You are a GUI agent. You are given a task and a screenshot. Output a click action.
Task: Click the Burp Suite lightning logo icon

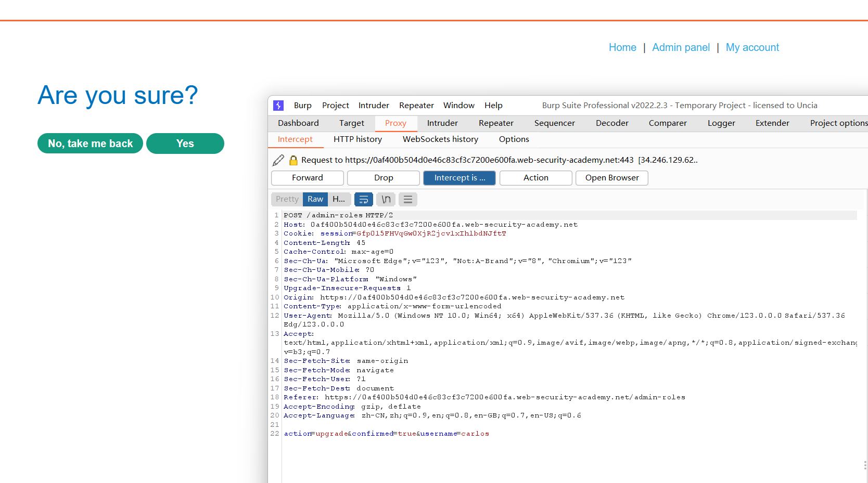(278, 106)
